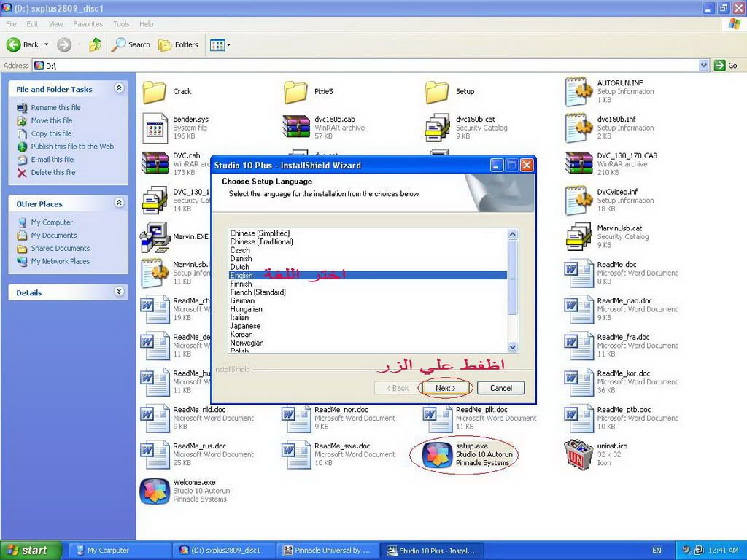
Task: Select the bender.sys system file icon
Action: (155, 128)
